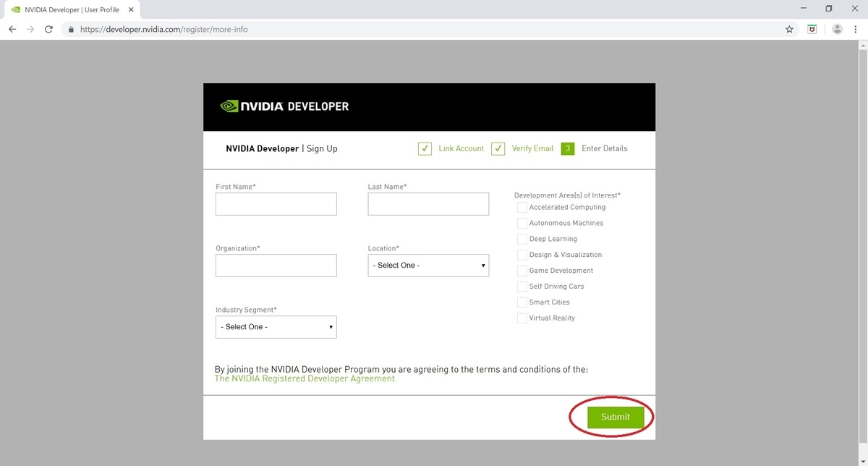Click the NVIDIA tab favicon

[x=15, y=9]
